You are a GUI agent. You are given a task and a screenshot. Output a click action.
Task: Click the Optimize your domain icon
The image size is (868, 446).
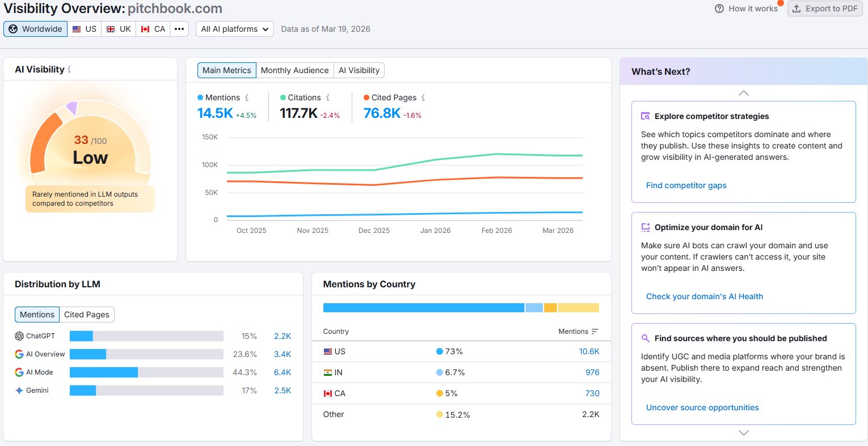click(645, 227)
